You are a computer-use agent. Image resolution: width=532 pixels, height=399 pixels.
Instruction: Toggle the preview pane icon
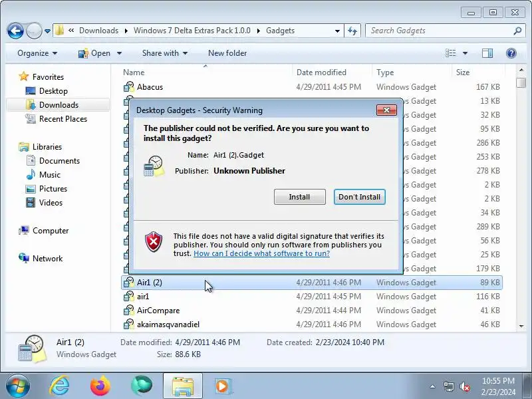point(487,53)
